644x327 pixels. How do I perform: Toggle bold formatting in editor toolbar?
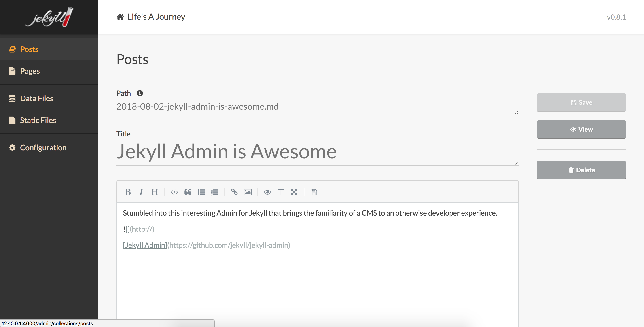[x=128, y=192]
